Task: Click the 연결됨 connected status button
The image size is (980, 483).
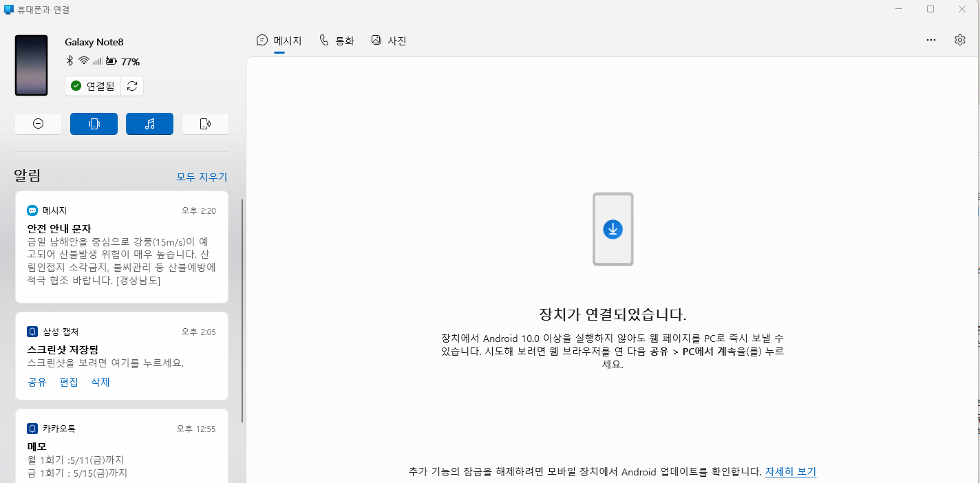Action: [93, 86]
